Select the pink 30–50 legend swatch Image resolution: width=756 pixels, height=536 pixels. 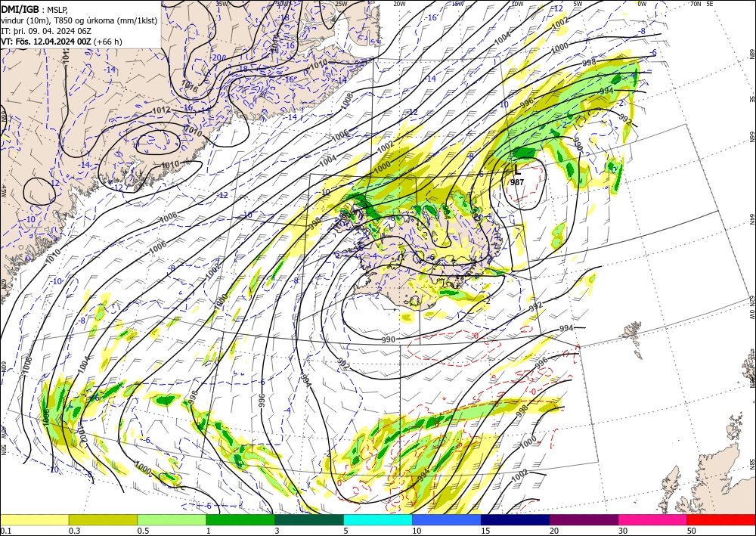click(653, 519)
